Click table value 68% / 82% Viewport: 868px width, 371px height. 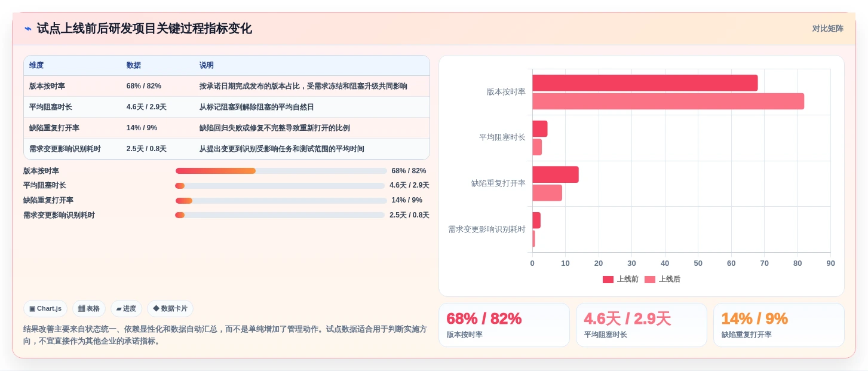[x=144, y=86]
